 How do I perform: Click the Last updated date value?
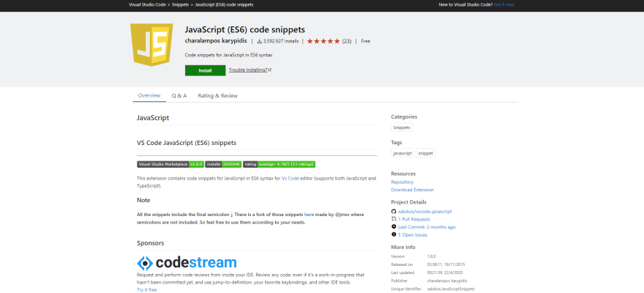pyautogui.click(x=445, y=272)
